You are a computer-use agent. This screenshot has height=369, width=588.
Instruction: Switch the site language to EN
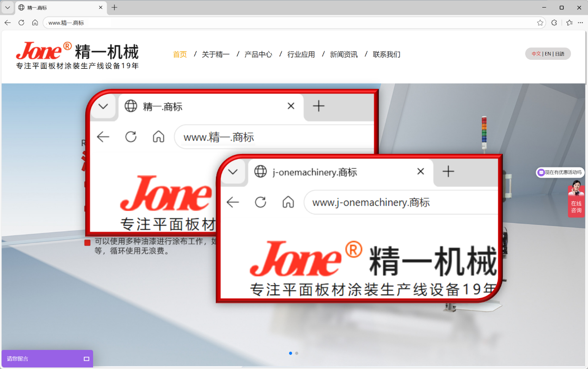[548, 54]
